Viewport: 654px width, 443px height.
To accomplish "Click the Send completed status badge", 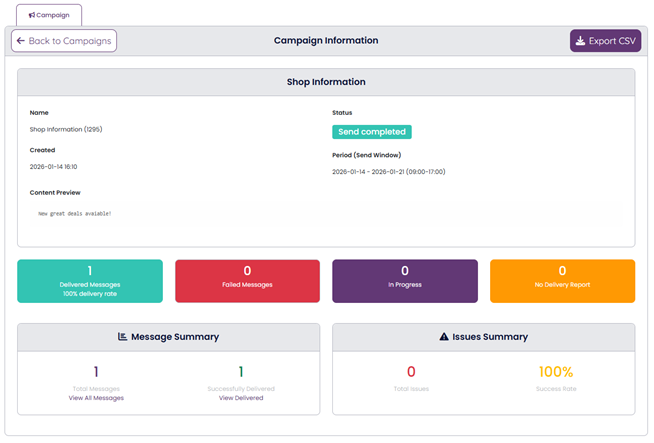I will [x=371, y=132].
